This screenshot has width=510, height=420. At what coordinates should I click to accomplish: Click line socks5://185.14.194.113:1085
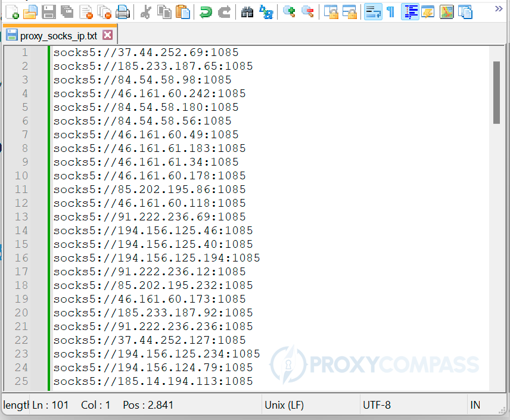point(153,381)
